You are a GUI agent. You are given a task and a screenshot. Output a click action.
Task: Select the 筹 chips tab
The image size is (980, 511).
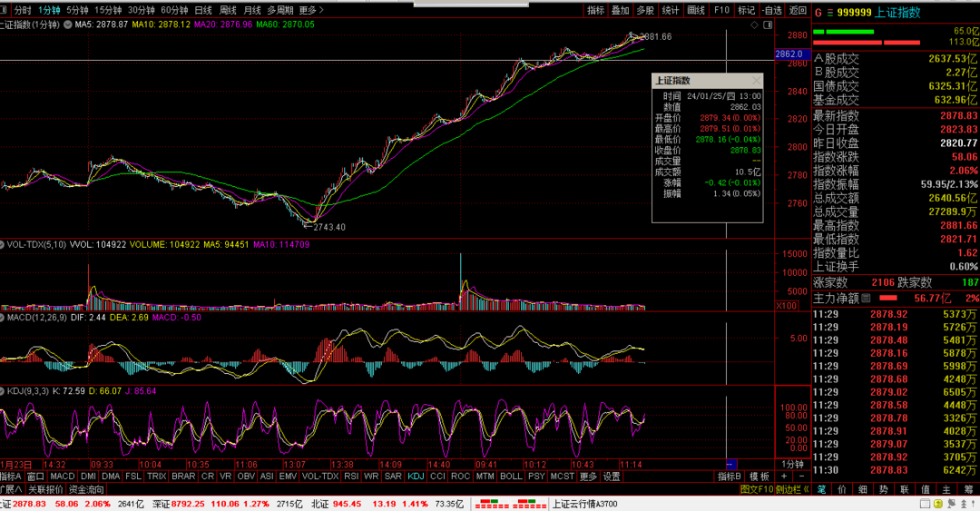point(969,490)
